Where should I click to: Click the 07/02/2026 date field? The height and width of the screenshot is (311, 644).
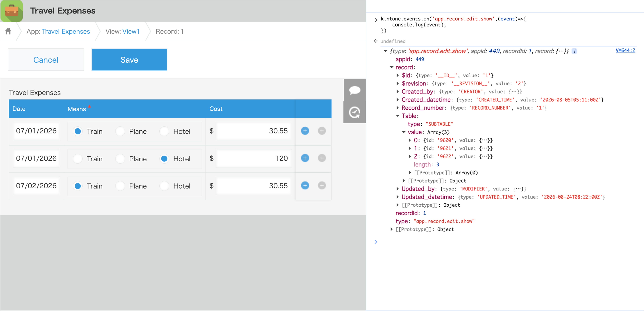point(36,186)
